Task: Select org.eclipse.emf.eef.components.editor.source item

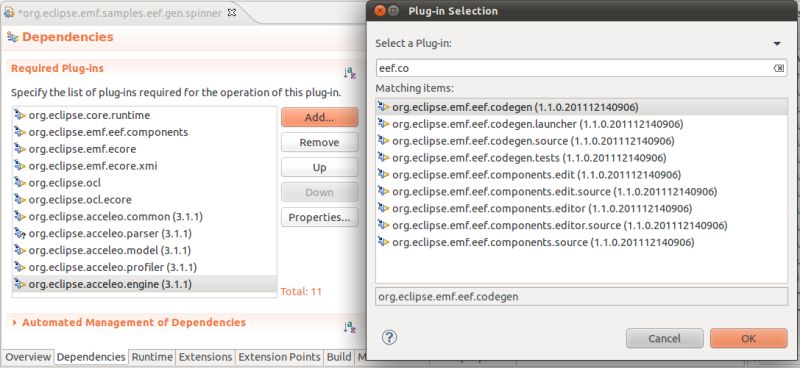Action: point(581,225)
